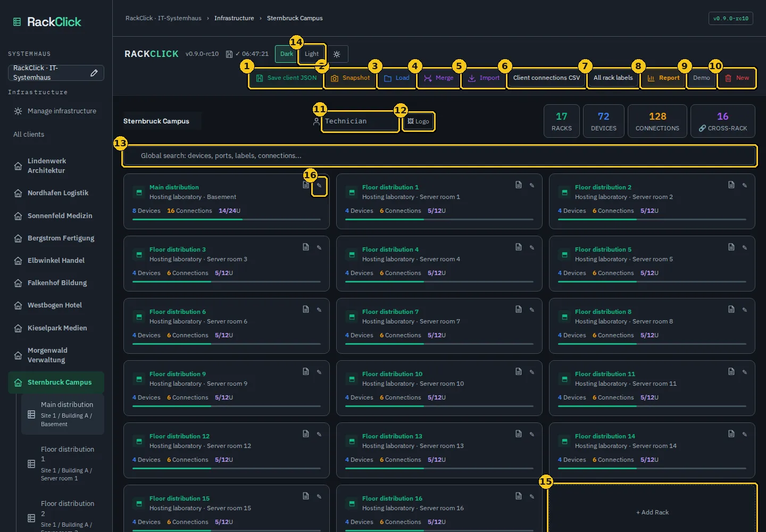Click the Demo button
This screenshot has height=532, width=766.
pyautogui.click(x=701, y=78)
